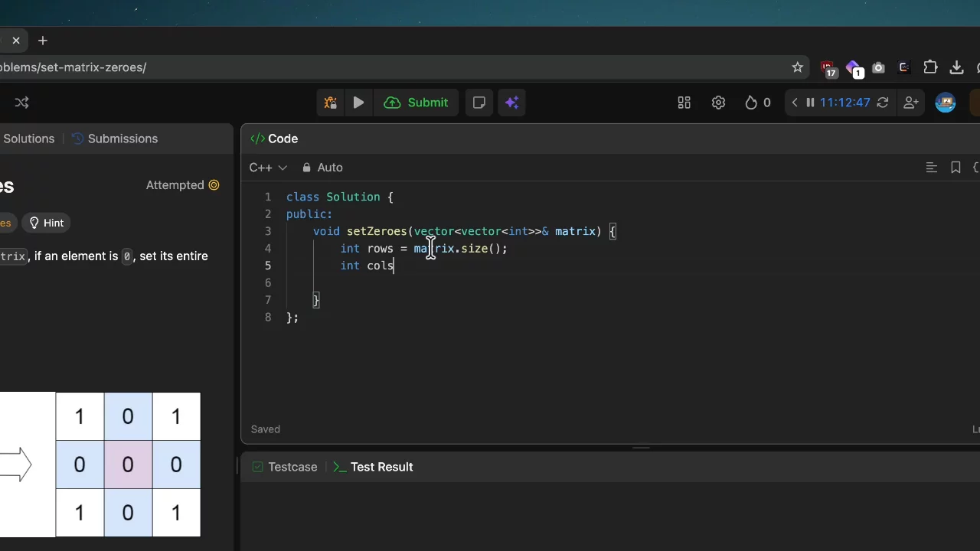The image size is (980, 551).
Task: Click the 'int cols' code line
Action: coord(367,266)
